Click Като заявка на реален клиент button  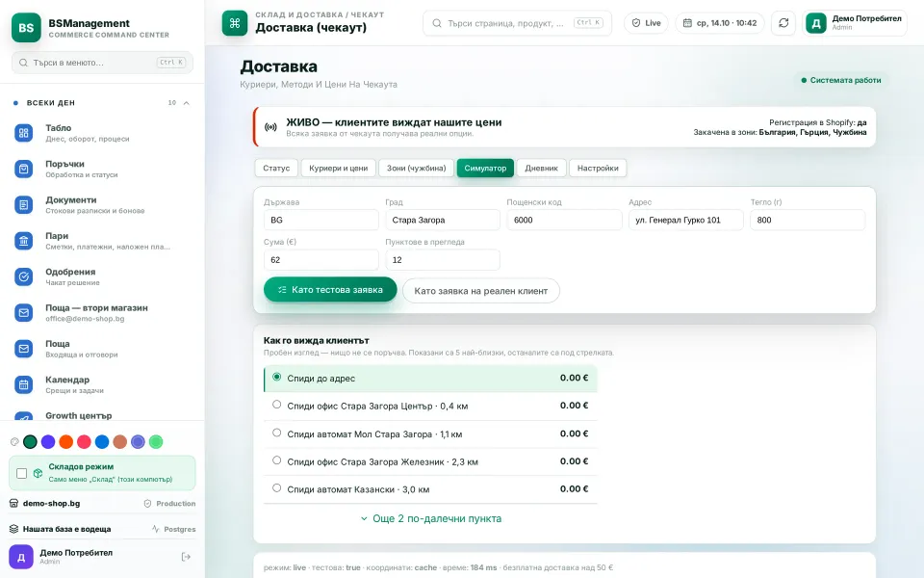coord(481,291)
